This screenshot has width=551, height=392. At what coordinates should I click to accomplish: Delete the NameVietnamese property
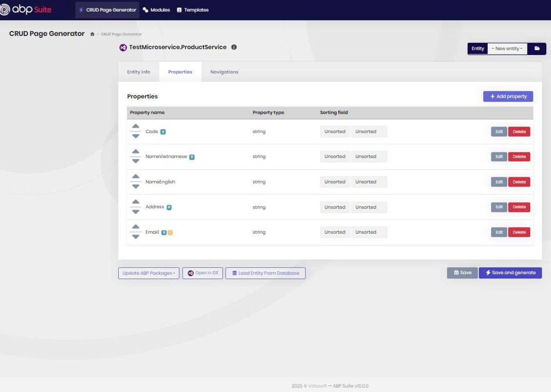coord(519,157)
